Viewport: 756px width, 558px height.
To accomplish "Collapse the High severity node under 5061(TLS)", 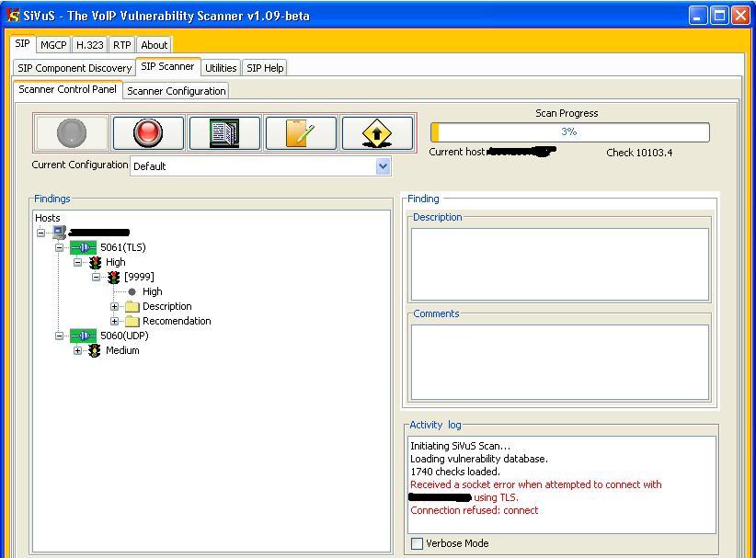I will coord(77,263).
